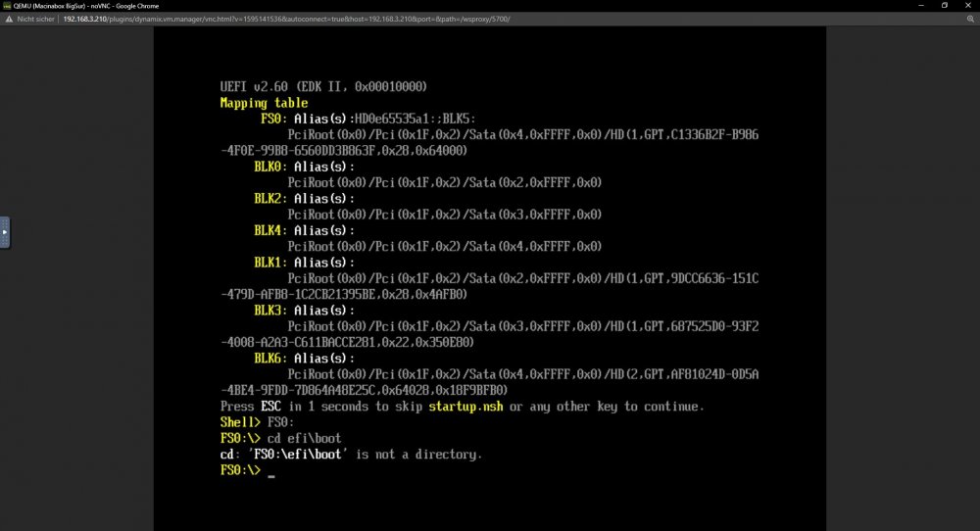Click the zoom magnifier in address bar
The height and width of the screenshot is (531, 980).
point(970,19)
